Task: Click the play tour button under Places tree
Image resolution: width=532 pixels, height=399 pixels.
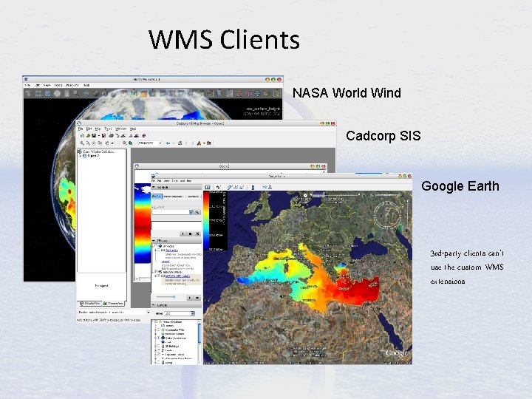Action: [191, 298]
